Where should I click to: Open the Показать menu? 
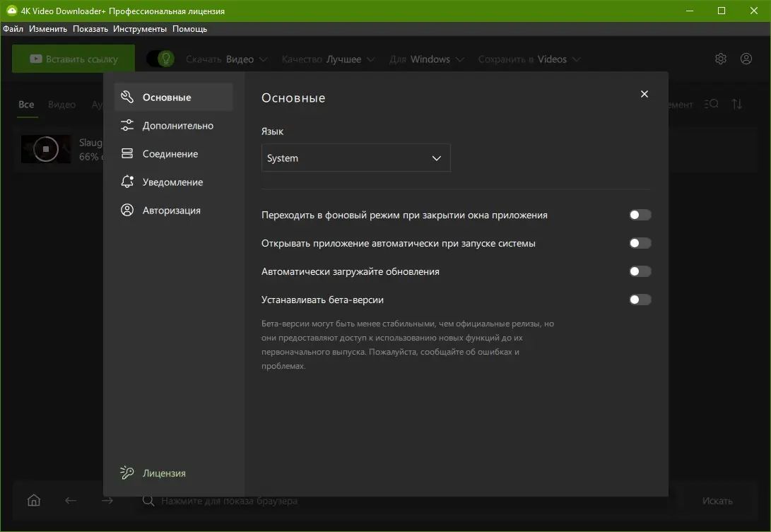[x=90, y=28]
